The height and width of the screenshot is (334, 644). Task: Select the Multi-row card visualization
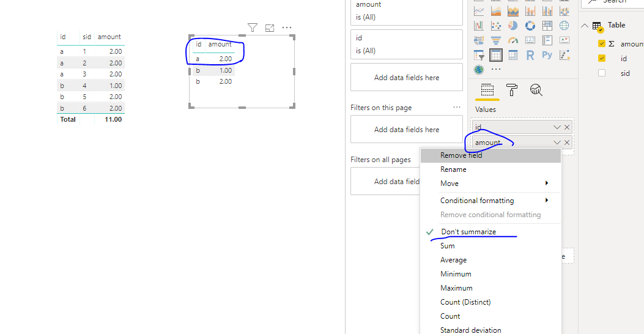coord(547,40)
